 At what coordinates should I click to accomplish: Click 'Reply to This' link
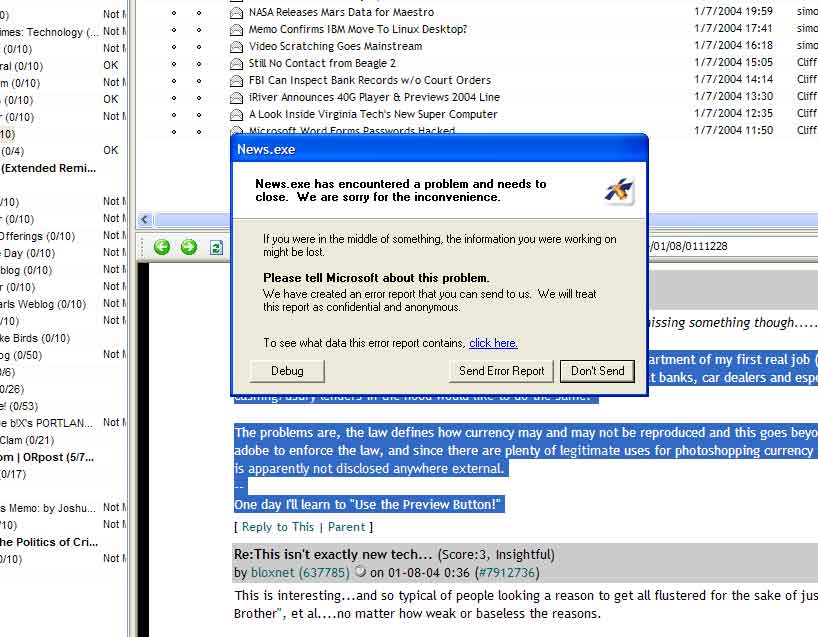[x=278, y=527]
